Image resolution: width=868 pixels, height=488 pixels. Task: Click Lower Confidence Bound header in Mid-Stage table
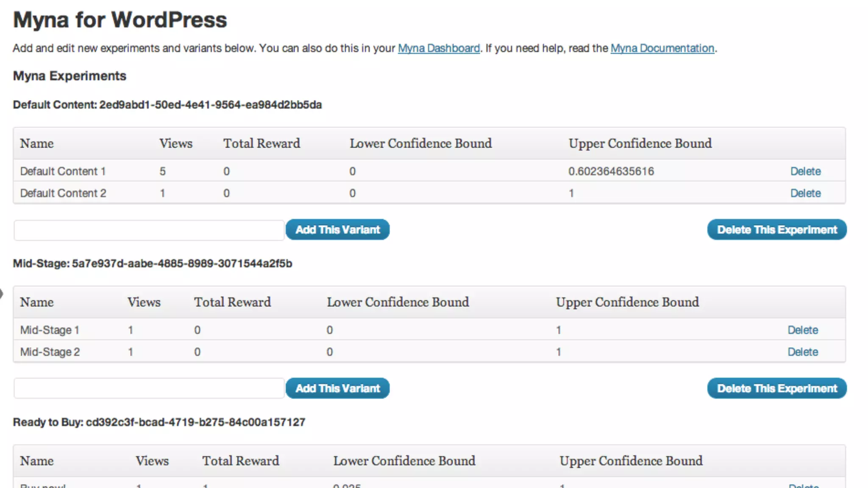pyautogui.click(x=398, y=302)
